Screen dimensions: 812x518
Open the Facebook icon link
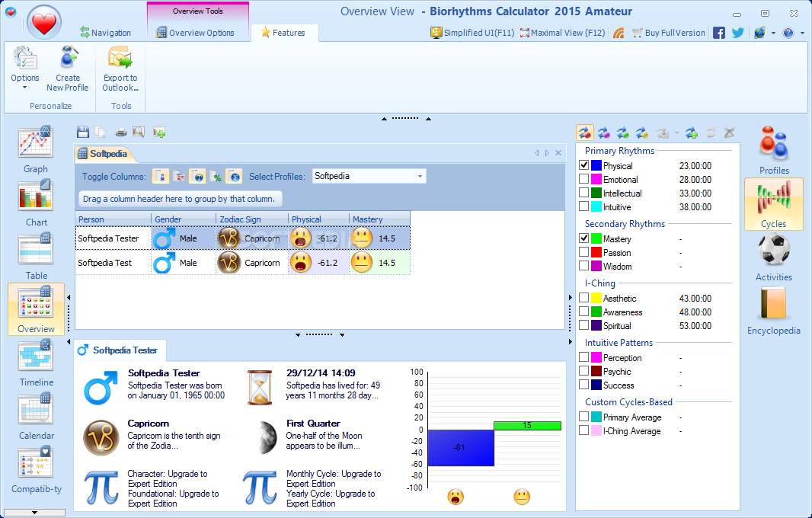click(x=719, y=33)
